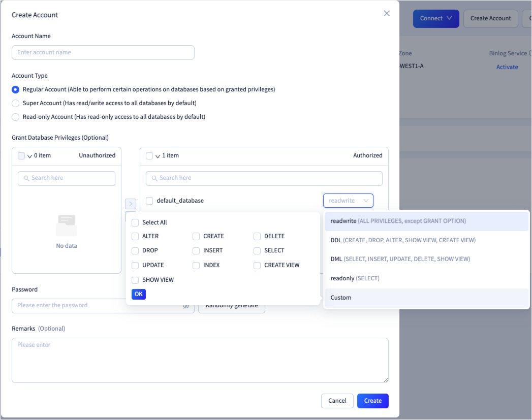Image resolution: width=532 pixels, height=420 pixels.
Task: Close the Create Account dialog
Action: click(387, 14)
